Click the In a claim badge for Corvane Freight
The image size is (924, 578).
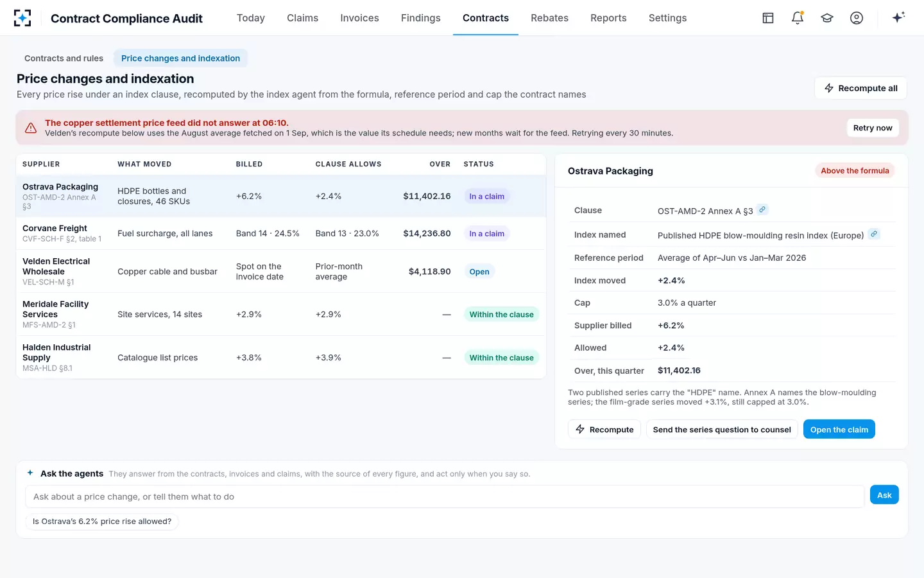click(x=487, y=234)
